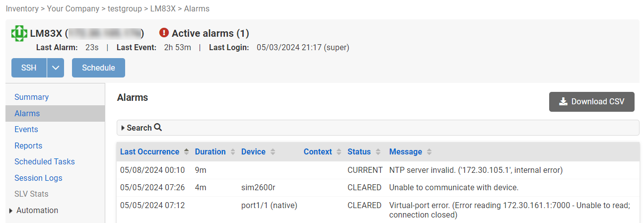Click the Search magnifying glass icon
The width and height of the screenshot is (644, 223).
click(x=158, y=128)
